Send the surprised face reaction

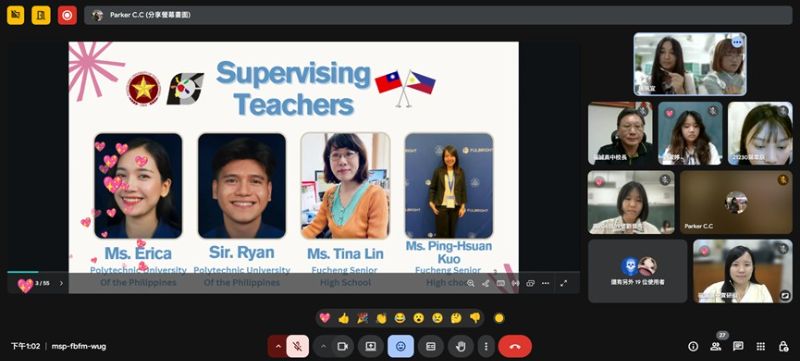tap(418, 318)
